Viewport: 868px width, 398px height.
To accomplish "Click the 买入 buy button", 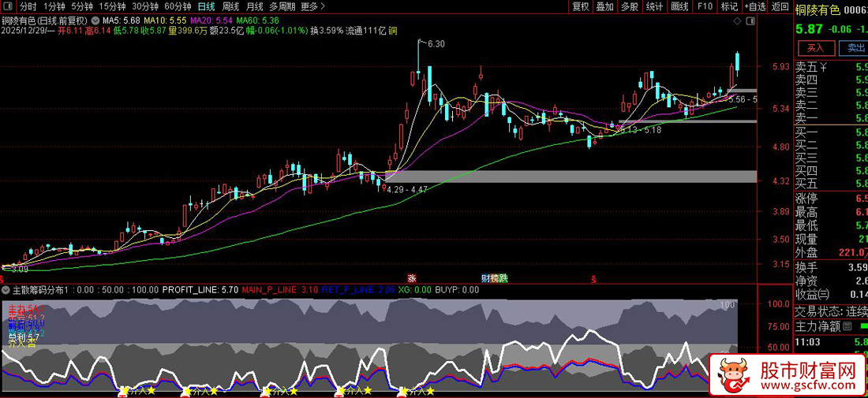I will point(814,48).
